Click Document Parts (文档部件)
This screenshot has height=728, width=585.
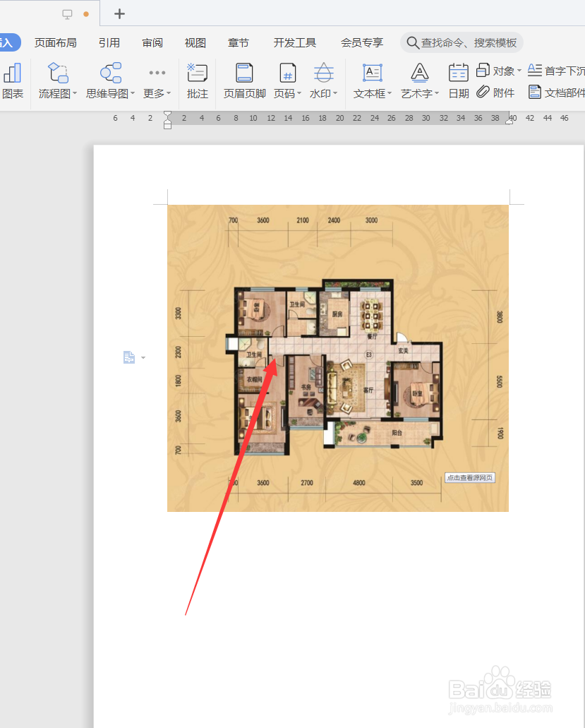tap(556, 93)
